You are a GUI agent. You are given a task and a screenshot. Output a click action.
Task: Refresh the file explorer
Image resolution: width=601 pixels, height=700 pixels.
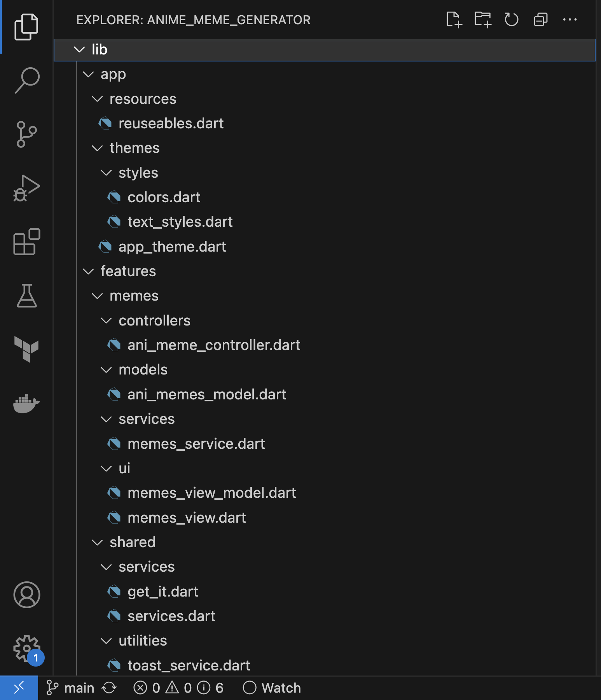[511, 20]
